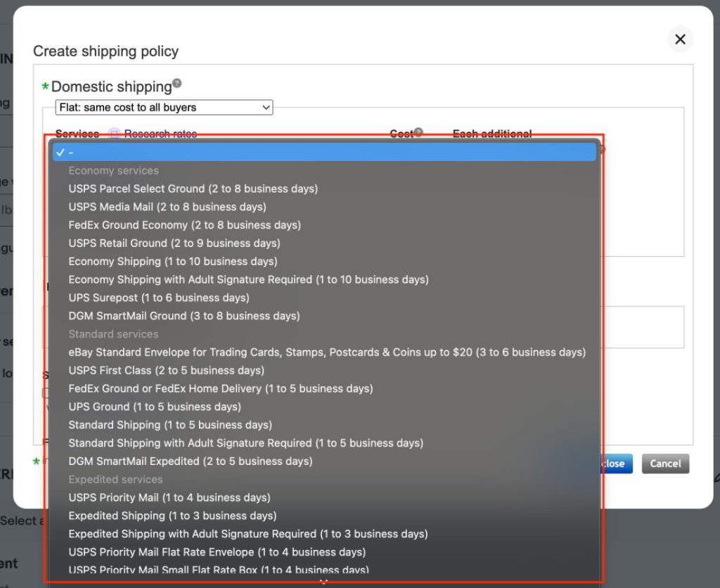Image resolution: width=720 pixels, height=588 pixels.
Task: Click the Domestic shipping help icon
Action: click(x=176, y=84)
